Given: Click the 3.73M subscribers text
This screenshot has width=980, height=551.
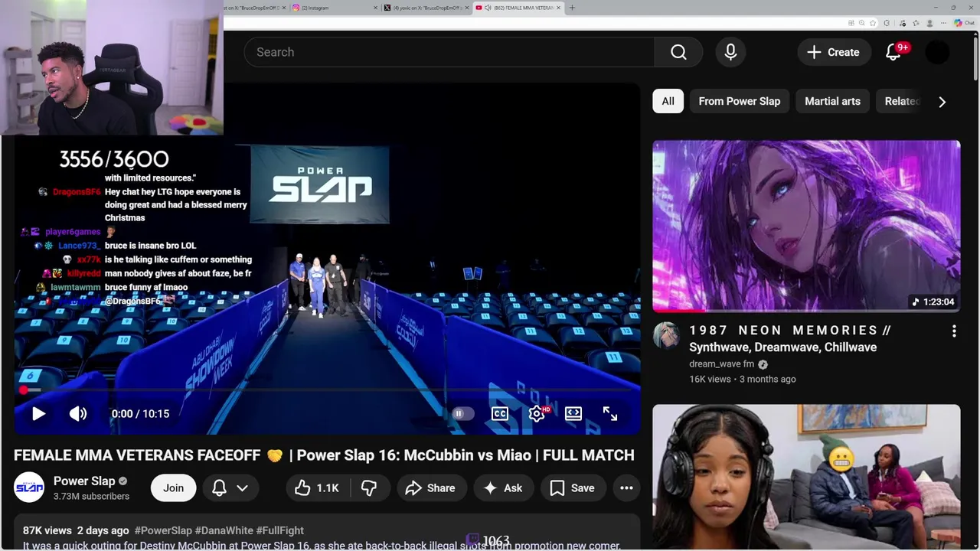Looking at the screenshot, I should 91,496.
